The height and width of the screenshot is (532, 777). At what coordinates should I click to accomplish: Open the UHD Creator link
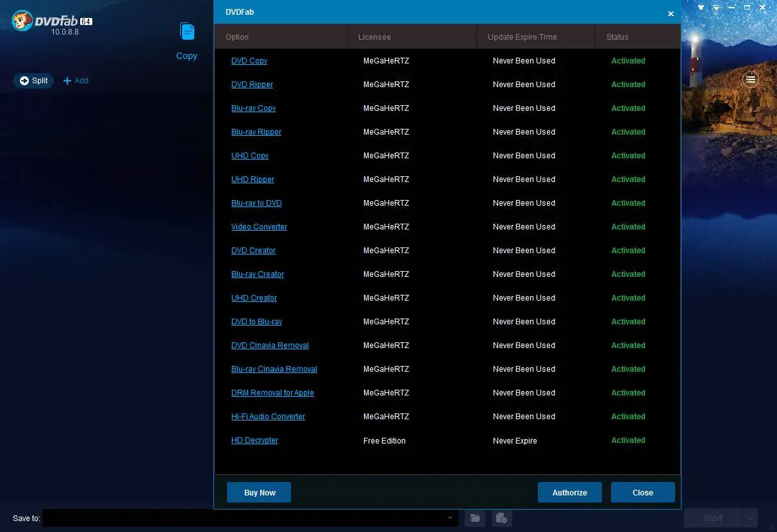pyautogui.click(x=254, y=298)
